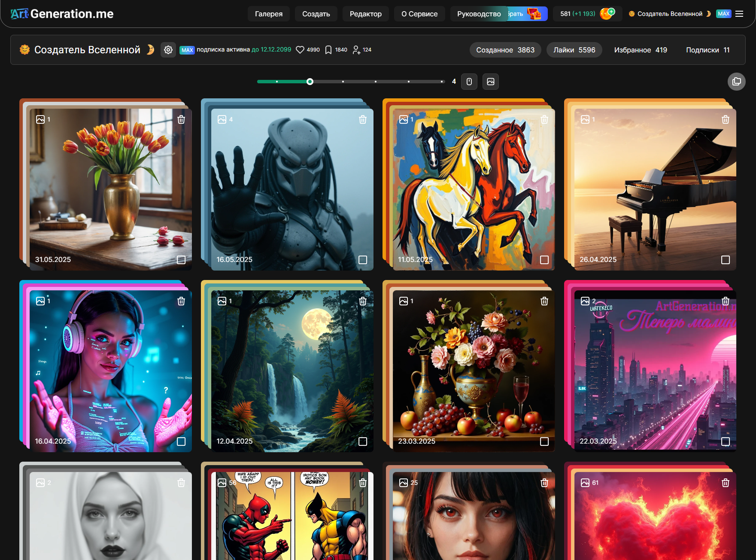Switch to the Избранное 419 tab
Viewport: 756px width, 560px height.
641,50
